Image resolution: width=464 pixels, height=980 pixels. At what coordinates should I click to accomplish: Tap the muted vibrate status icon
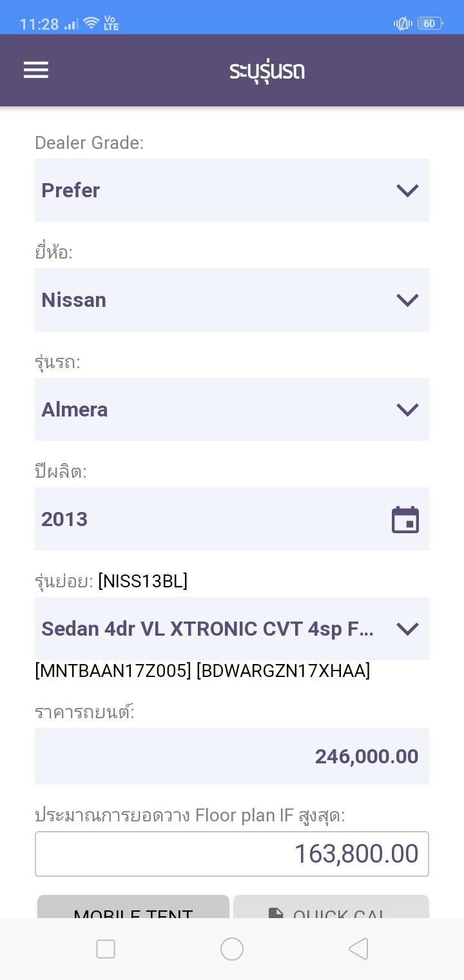402,24
